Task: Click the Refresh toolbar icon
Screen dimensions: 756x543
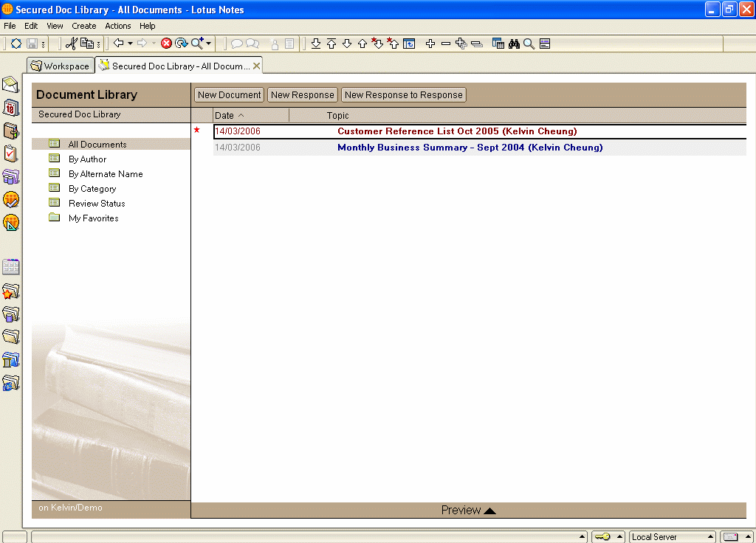Action: click(181, 44)
